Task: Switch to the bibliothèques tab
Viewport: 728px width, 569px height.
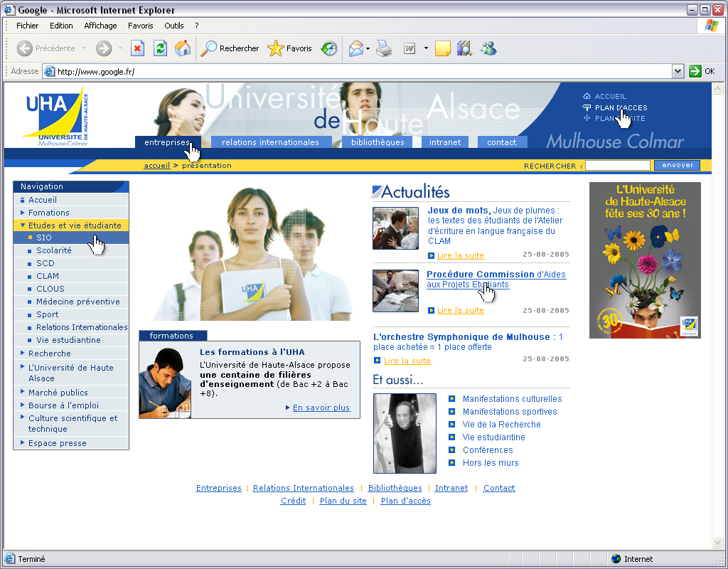Action: point(378,142)
